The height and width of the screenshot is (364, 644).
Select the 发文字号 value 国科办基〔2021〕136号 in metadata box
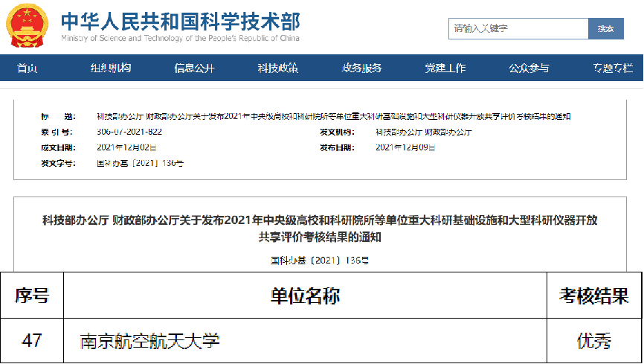click(x=140, y=163)
